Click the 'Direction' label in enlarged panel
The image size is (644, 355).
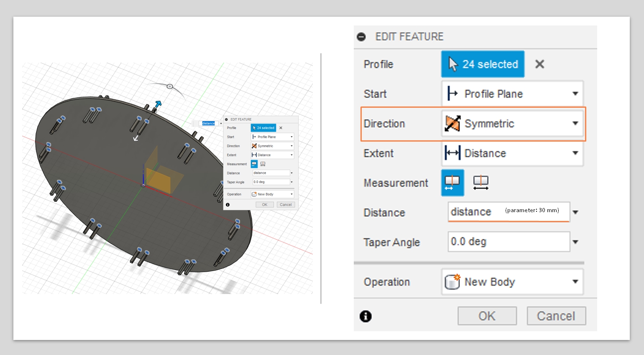pos(384,124)
